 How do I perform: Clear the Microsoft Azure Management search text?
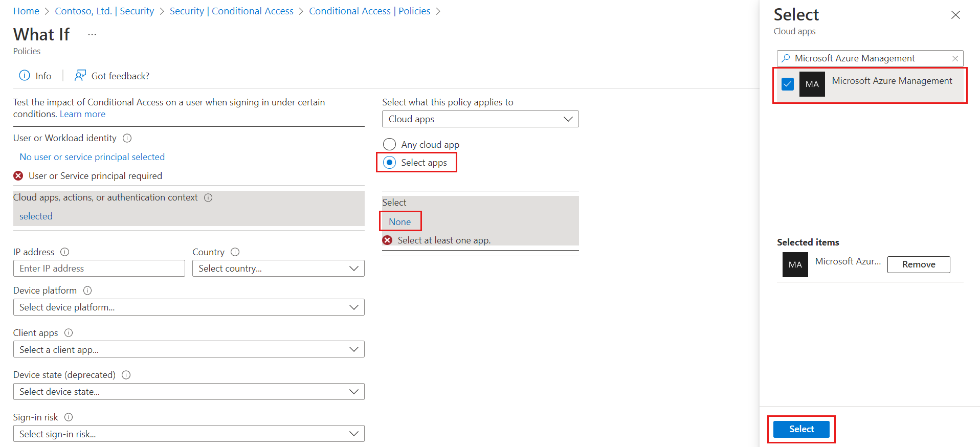[955, 58]
